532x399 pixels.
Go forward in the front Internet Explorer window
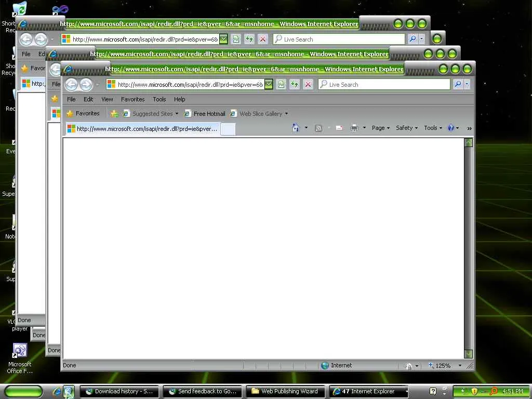tap(86, 85)
